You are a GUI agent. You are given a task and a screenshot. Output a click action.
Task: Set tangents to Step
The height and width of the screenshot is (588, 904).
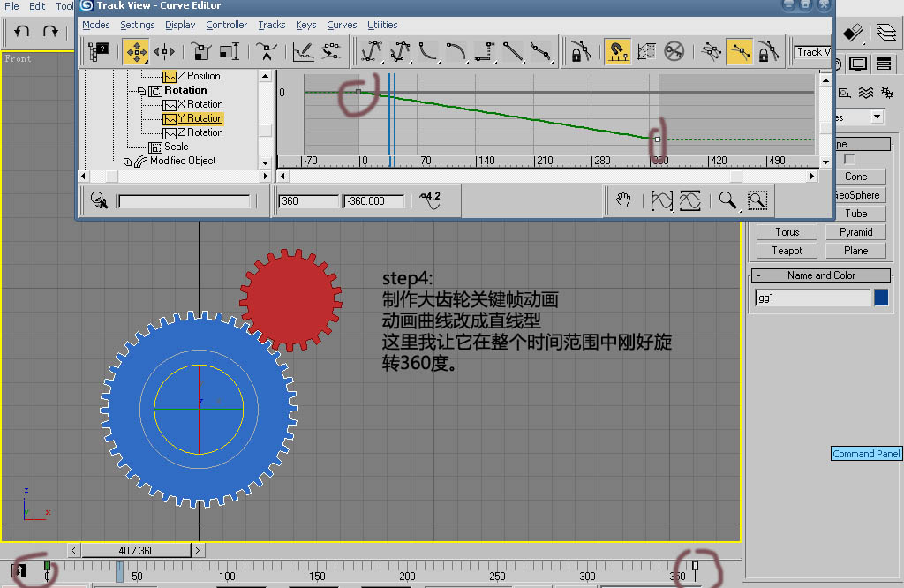coord(485,52)
